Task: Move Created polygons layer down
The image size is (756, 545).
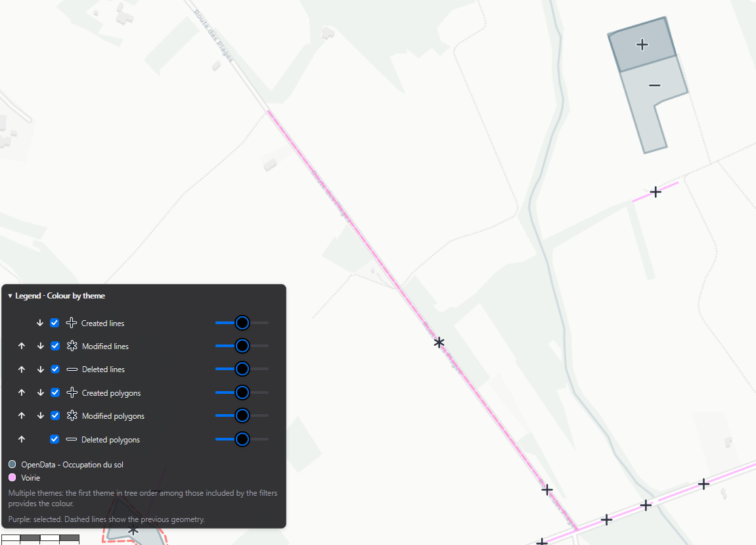Action: click(41, 392)
